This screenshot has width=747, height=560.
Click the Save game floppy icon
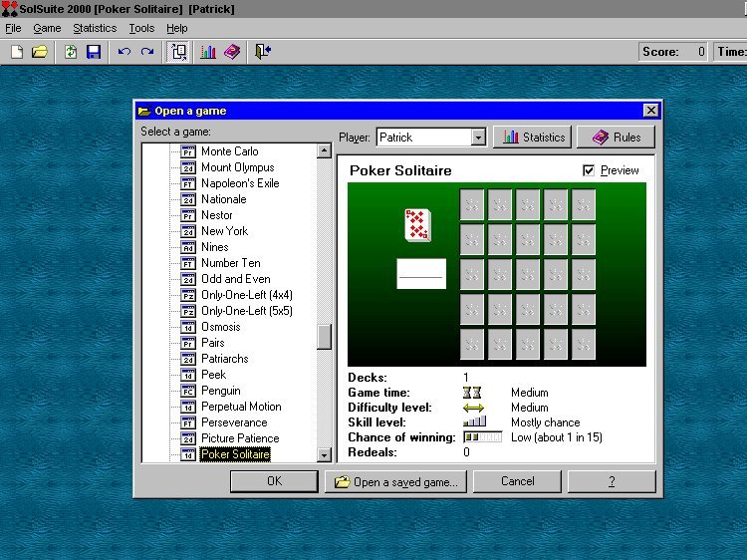[94, 52]
